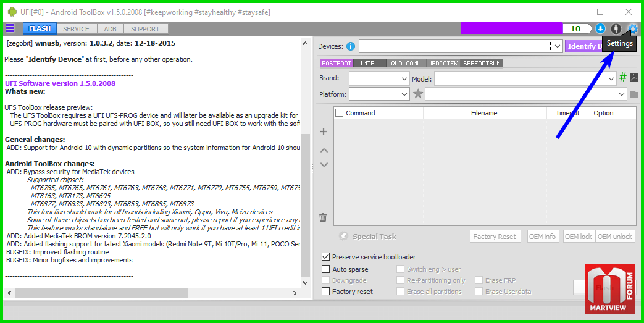Click the 'Android ToolBox changes:' heading
Screen dimensions: 644x323
[x=49, y=164]
